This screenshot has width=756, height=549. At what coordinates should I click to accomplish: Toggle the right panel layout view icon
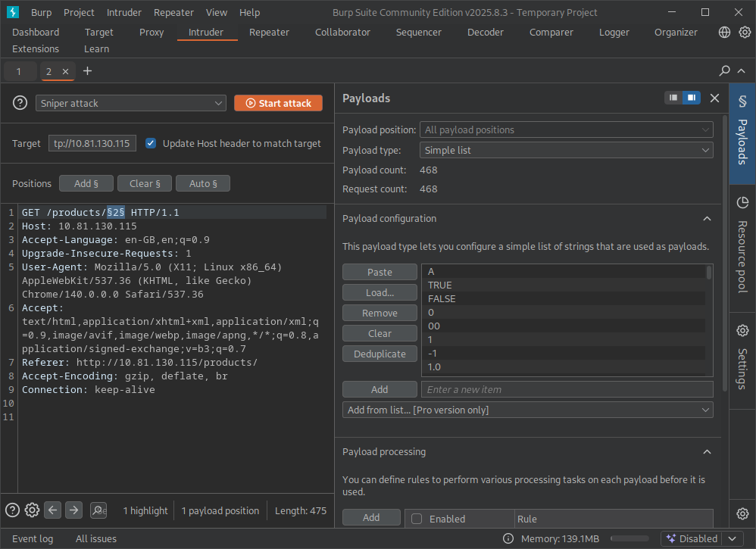(x=692, y=97)
